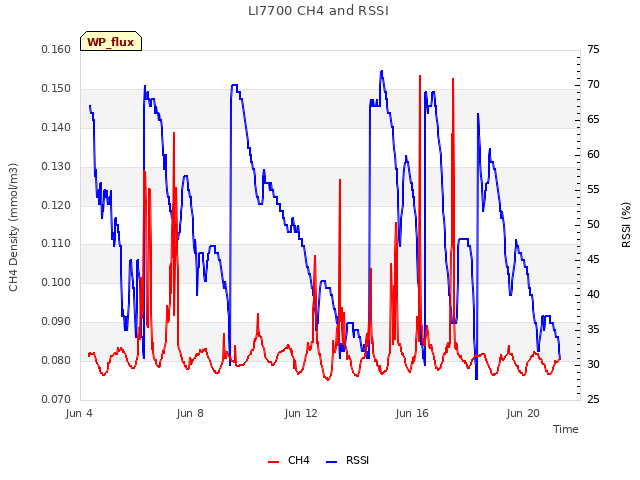Click the Jun 8 x-axis tick label

[190, 413]
